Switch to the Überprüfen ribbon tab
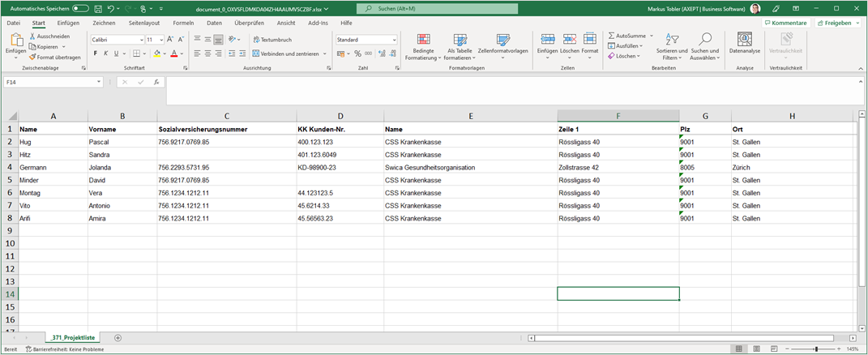Viewport: 868px width, 355px height. [x=249, y=23]
